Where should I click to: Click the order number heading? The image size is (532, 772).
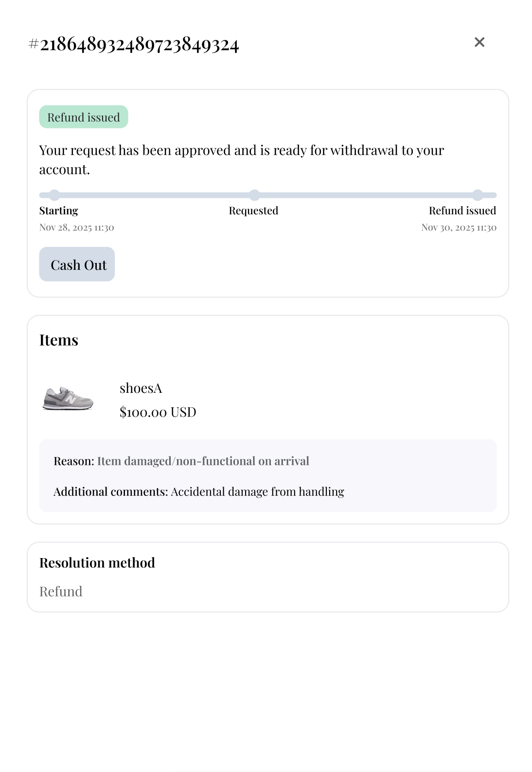(x=134, y=44)
